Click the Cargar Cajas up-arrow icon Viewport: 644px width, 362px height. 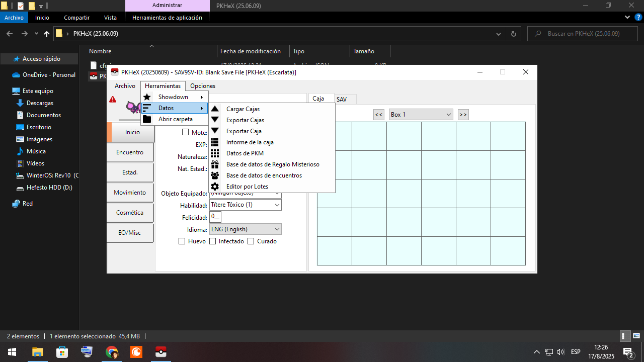point(215,109)
